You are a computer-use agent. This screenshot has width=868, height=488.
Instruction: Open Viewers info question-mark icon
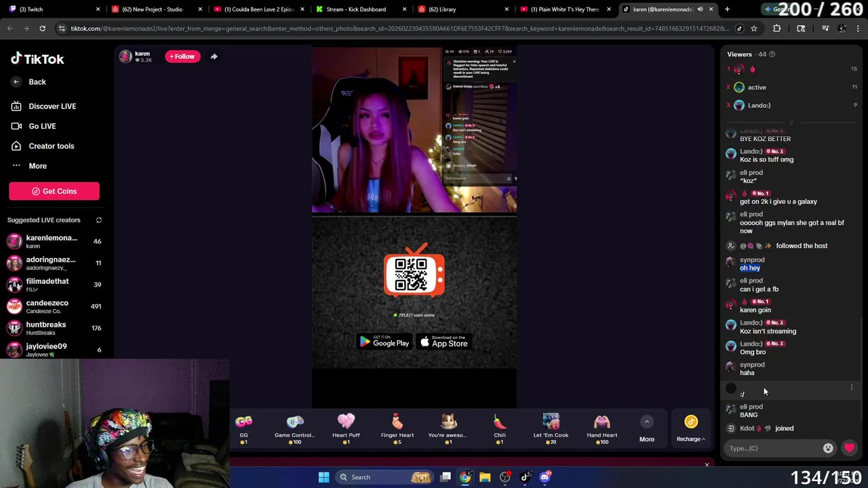click(x=772, y=54)
